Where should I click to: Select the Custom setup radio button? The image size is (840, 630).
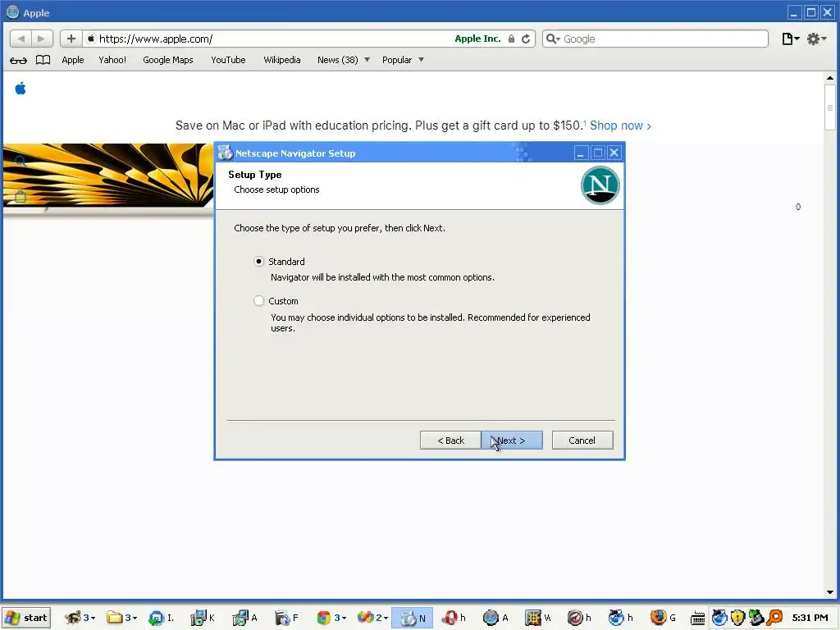pyautogui.click(x=258, y=301)
